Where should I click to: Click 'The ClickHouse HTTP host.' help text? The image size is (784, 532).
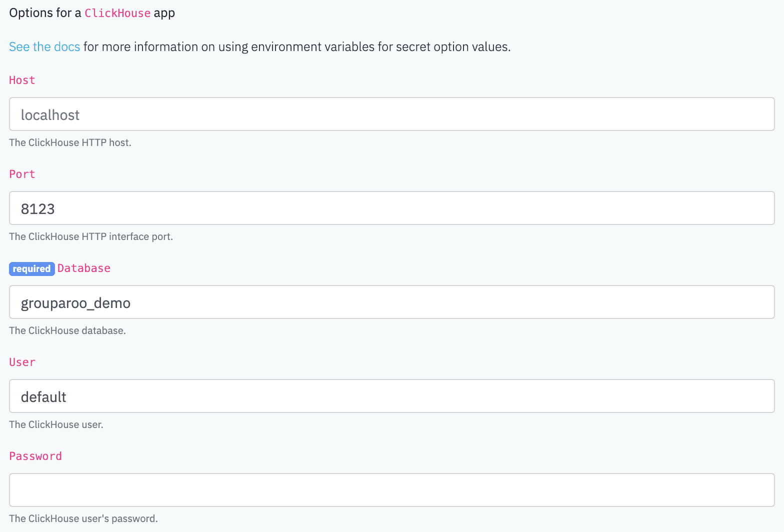[x=70, y=142]
